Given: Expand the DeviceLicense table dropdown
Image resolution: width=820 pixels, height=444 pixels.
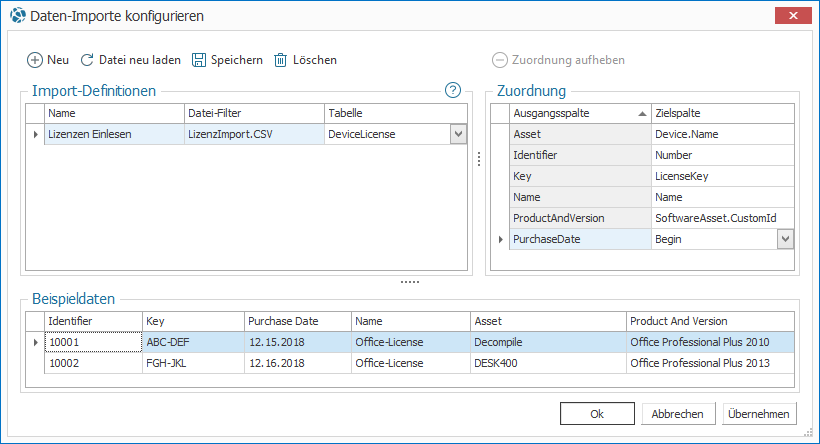Looking at the screenshot, I should [x=458, y=133].
